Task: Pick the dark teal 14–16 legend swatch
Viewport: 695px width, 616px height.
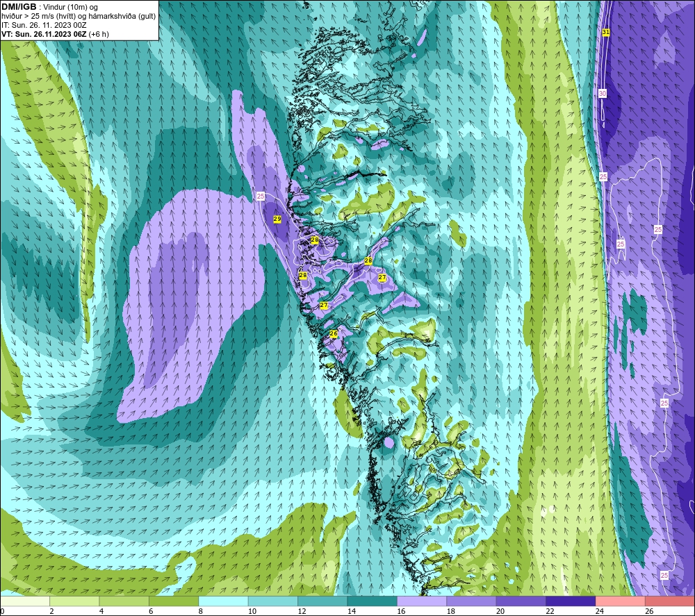Action: tap(373, 601)
